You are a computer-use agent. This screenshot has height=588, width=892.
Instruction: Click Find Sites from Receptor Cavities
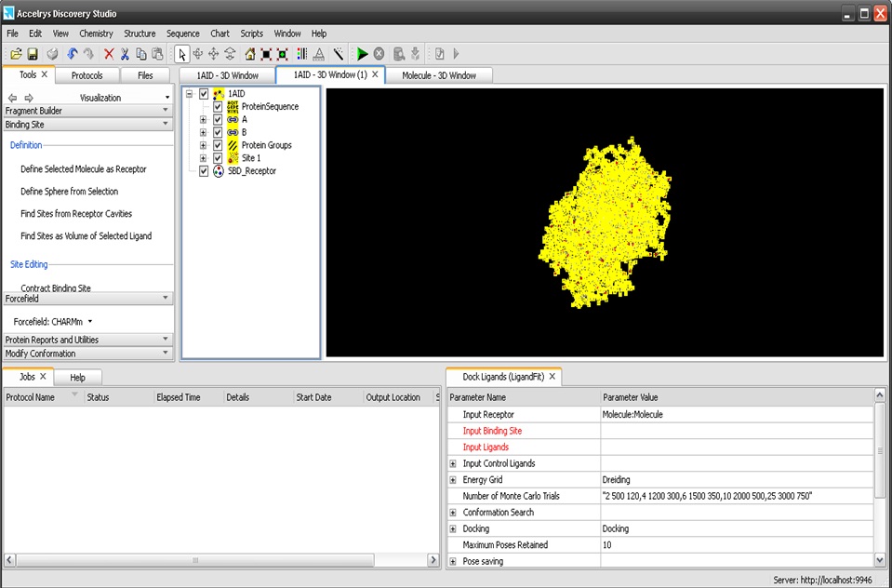76,213
